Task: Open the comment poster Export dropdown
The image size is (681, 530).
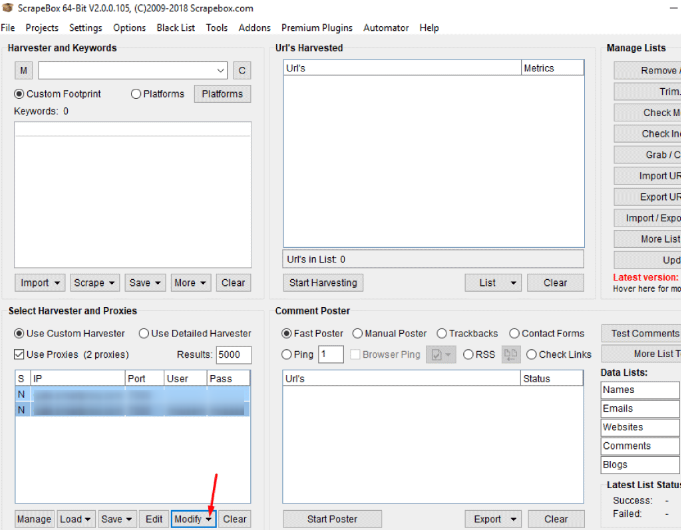Action: (x=493, y=519)
